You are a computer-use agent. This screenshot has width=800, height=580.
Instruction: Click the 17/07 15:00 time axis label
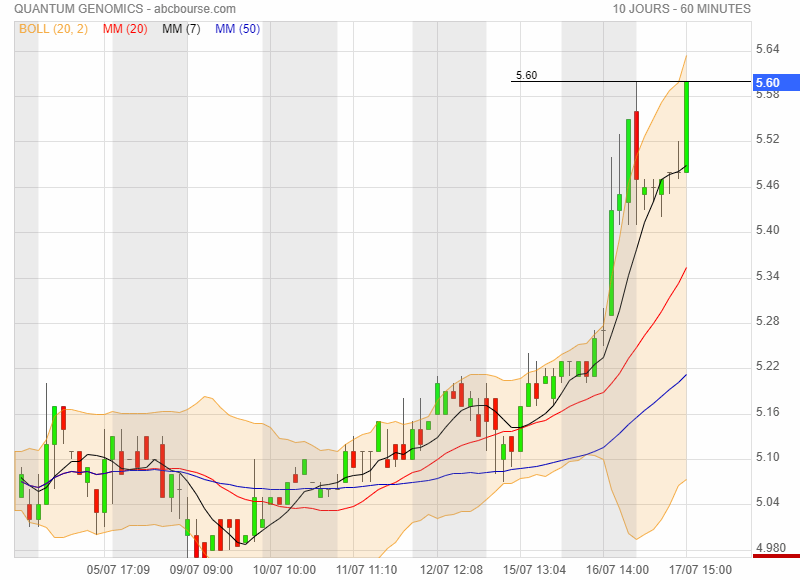click(701, 570)
